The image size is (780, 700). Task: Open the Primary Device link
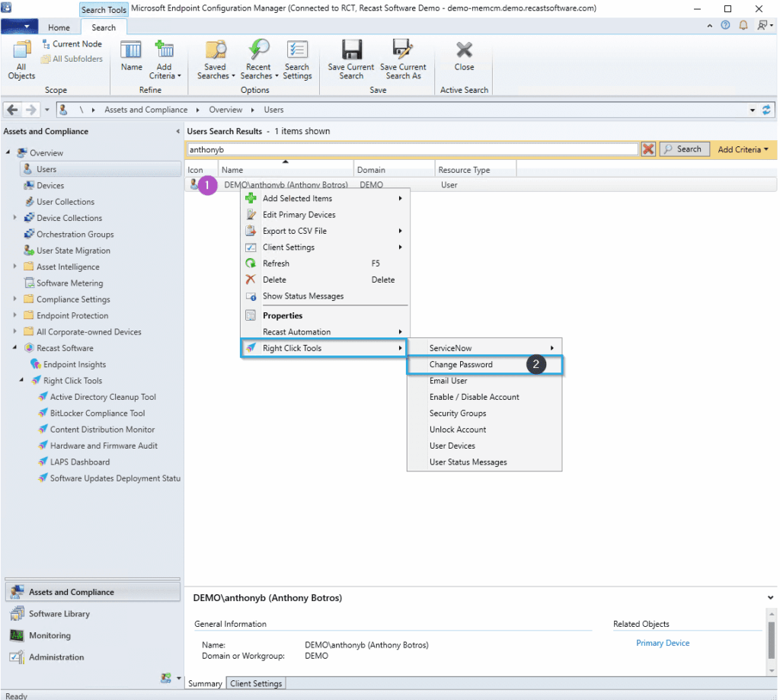coord(662,643)
